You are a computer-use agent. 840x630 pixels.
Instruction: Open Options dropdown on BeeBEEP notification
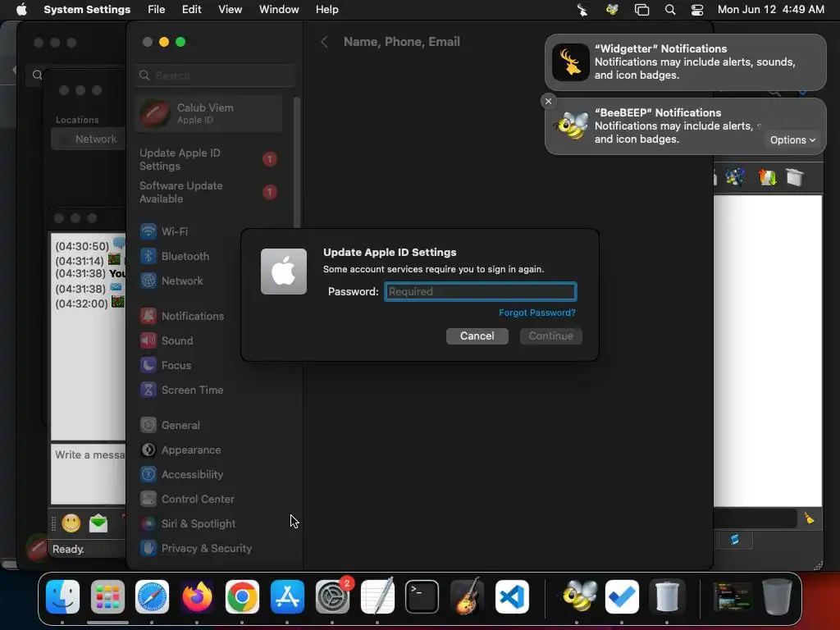[x=792, y=139]
